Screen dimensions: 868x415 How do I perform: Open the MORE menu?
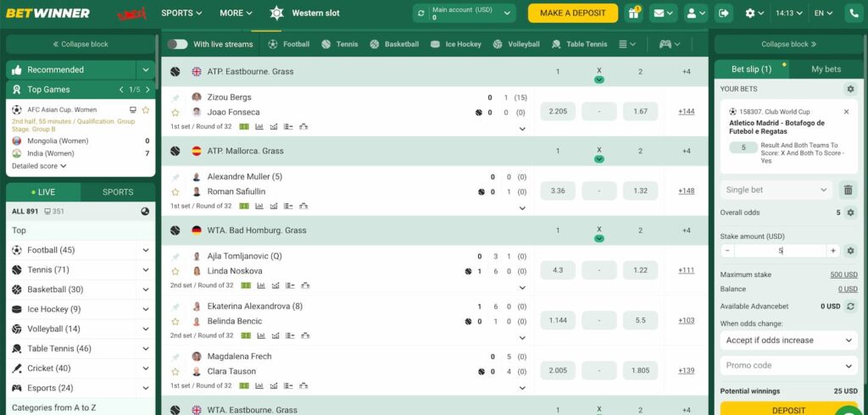pyautogui.click(x=236, y=14)
